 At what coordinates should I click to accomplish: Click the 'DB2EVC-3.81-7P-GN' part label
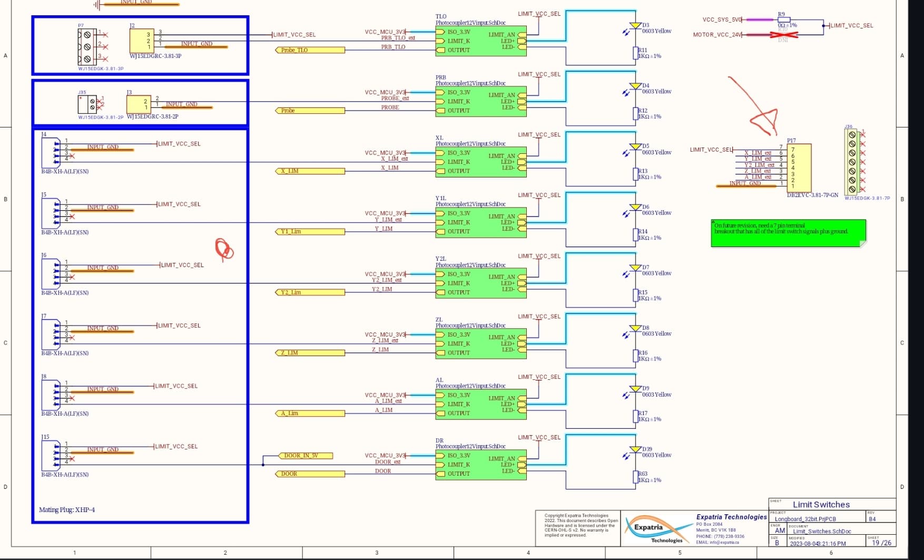(812, 195)
